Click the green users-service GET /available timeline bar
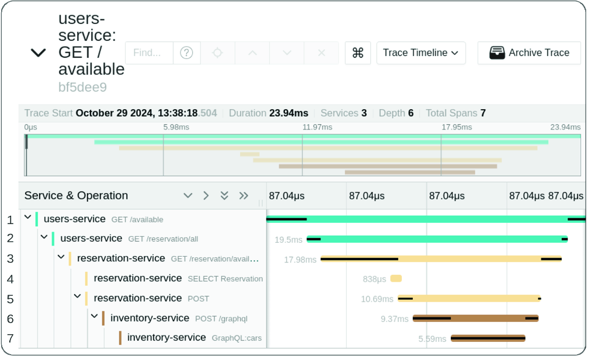This screenshot has width=591, height=364. pyautogui.click(x=426, y=219)
